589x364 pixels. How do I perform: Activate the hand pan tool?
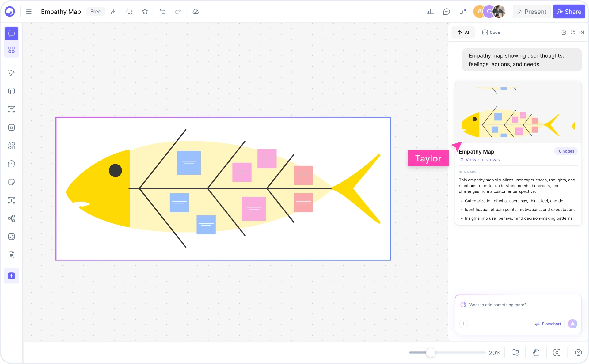[536, 352]
